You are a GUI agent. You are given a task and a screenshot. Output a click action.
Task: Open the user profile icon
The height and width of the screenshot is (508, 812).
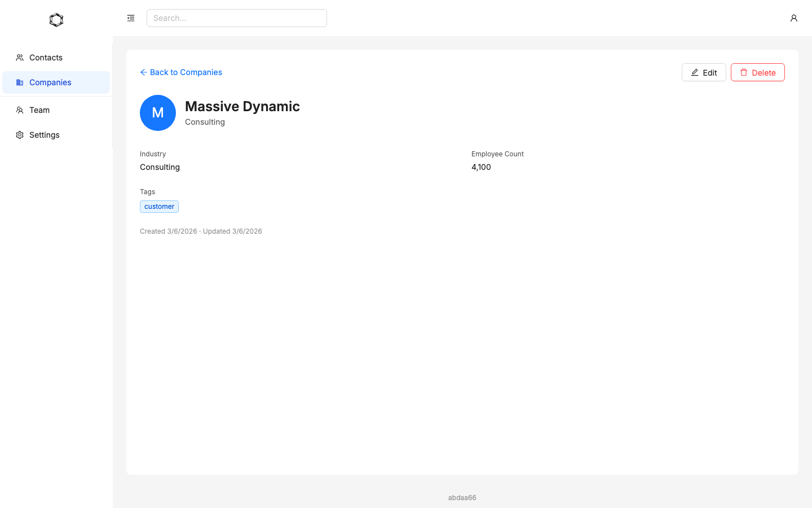pyautogui.click(x=794, y=18)
